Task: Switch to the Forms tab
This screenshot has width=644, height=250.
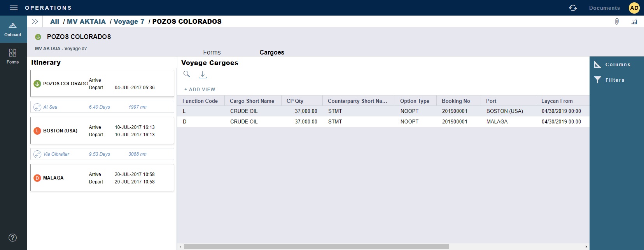Action: (x=212, y=52)
